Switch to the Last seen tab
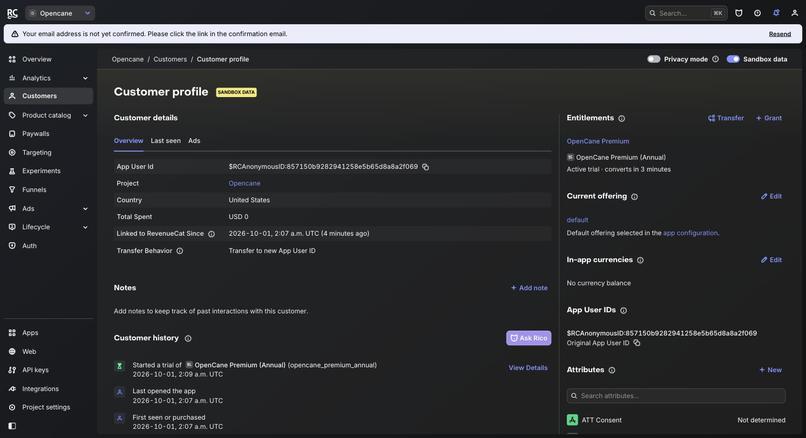Viewport: 806px width, 438px height. tap(166, 141)
